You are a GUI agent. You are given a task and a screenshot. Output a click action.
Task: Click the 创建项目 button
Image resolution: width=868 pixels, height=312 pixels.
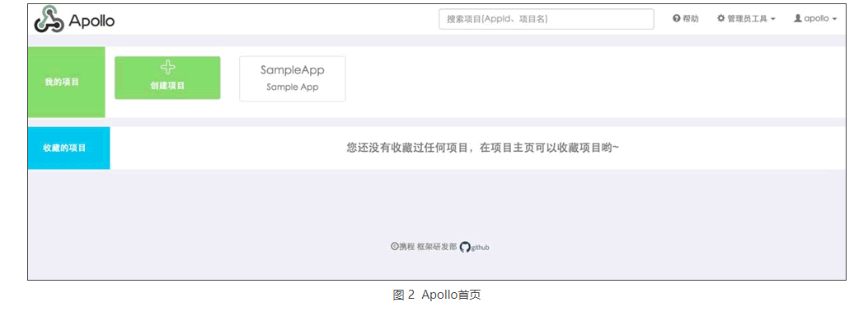[x=167, y=78]
